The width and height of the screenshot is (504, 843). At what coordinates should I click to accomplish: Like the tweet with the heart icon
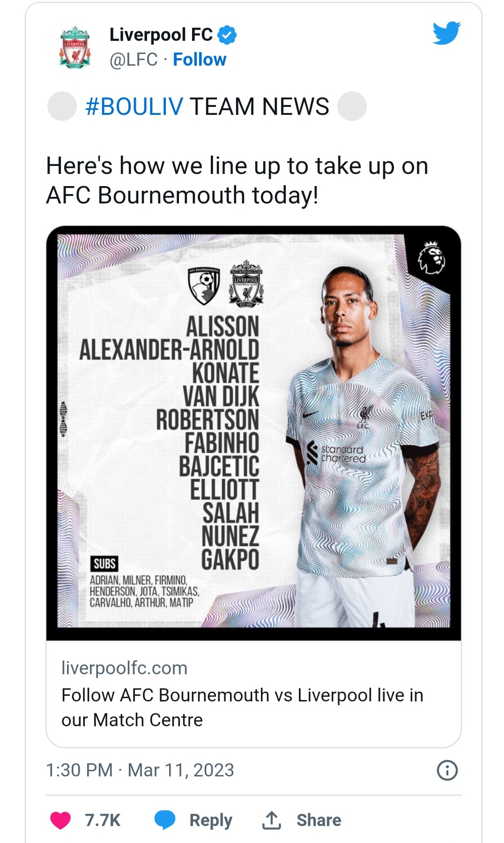[x=60, y=821]
